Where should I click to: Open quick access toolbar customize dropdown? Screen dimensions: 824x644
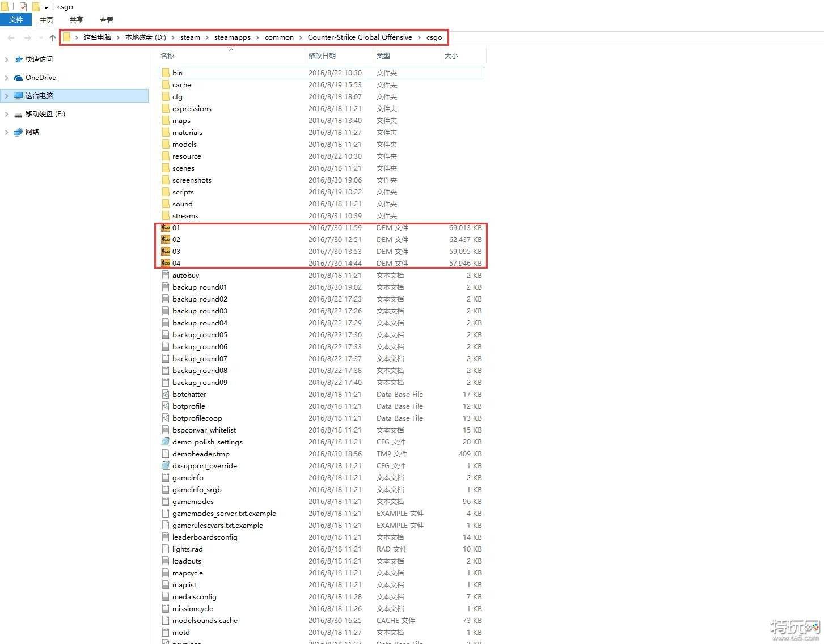pos(46,7)
